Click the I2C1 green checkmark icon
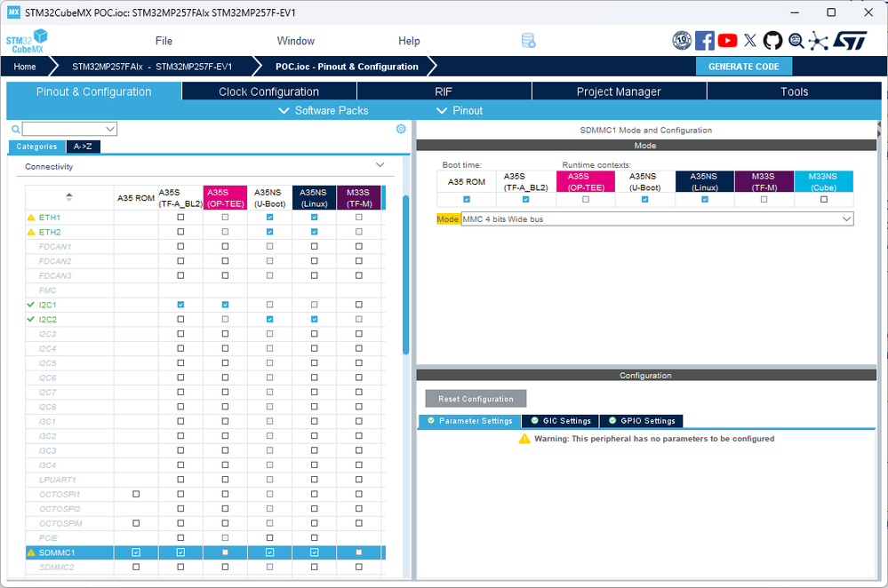888x588 pixels. (x=30, y=305)
